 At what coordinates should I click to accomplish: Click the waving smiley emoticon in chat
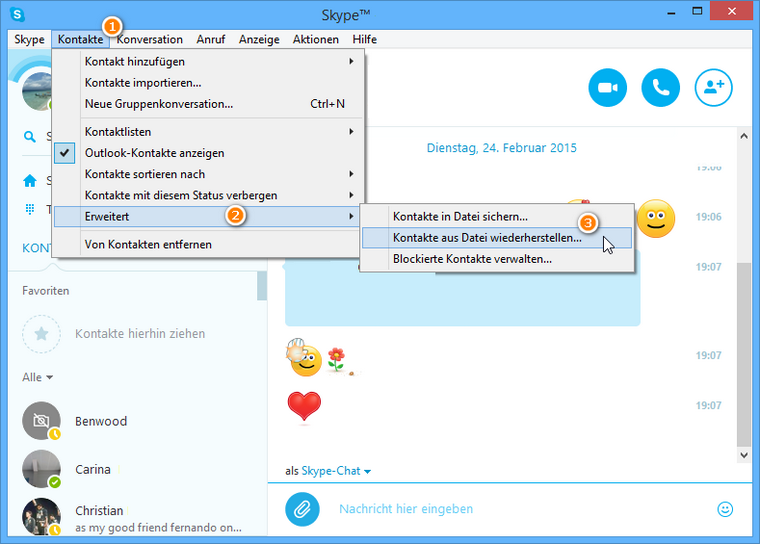(x=303, y=358)
